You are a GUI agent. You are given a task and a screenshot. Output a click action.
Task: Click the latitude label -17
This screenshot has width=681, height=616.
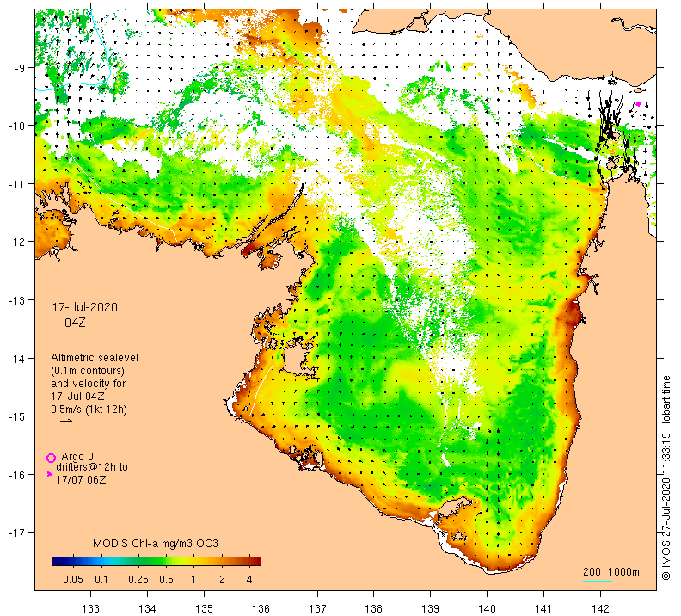click(x=16, y=533)
